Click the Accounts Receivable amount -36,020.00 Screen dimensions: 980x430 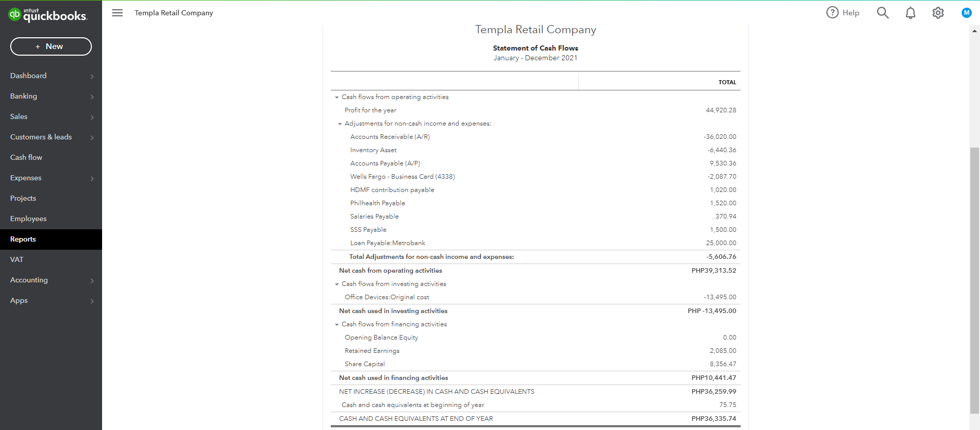[720, 137]
